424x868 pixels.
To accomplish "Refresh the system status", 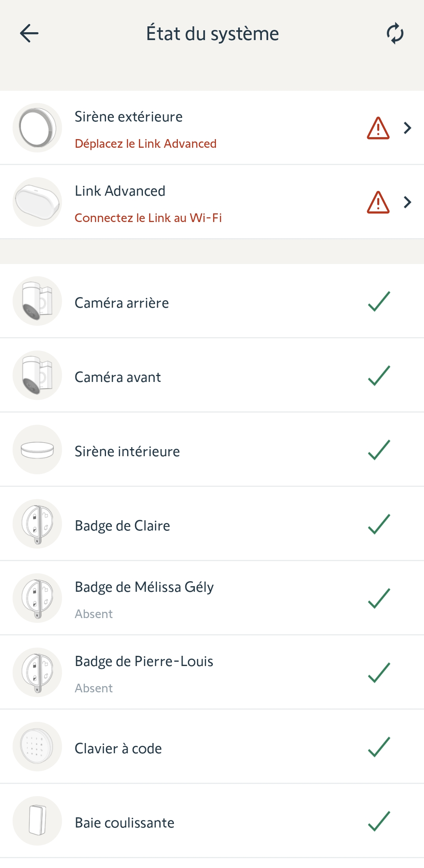I will (x=395, y=33).
